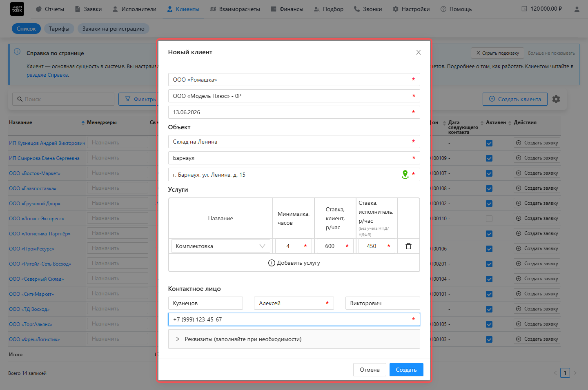Click Создать заявку for ООО «ФрешЛогистик»

537,339
